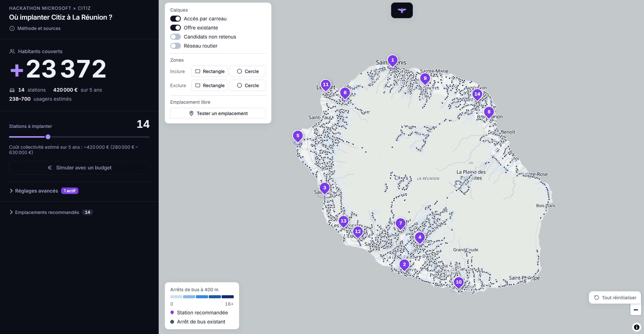Click the '1 actif' badge
This screenshot has width=644, height=334.
tap(70, 191)
